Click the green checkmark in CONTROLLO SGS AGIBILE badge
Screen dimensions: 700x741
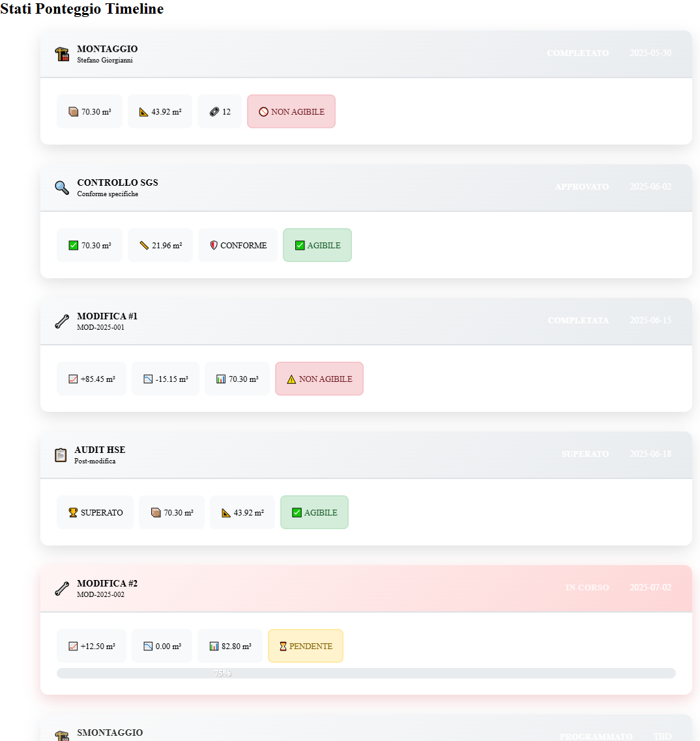click(x=300, y=246)
